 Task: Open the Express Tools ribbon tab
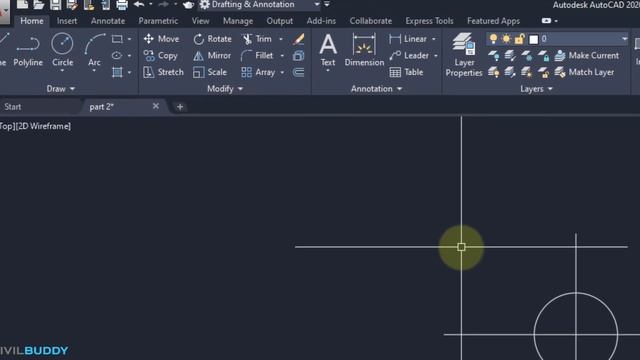coord(429,21)
